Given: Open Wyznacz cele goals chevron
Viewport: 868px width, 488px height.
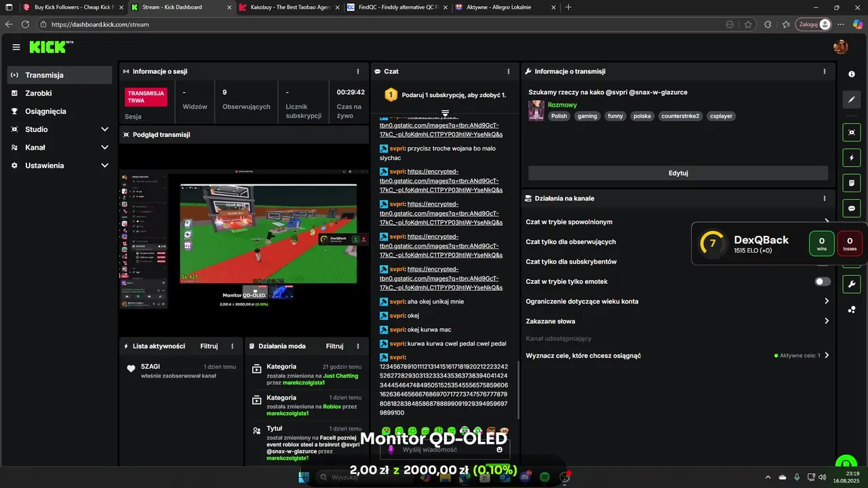Looking at the screenshot, I should pos(826,355).
